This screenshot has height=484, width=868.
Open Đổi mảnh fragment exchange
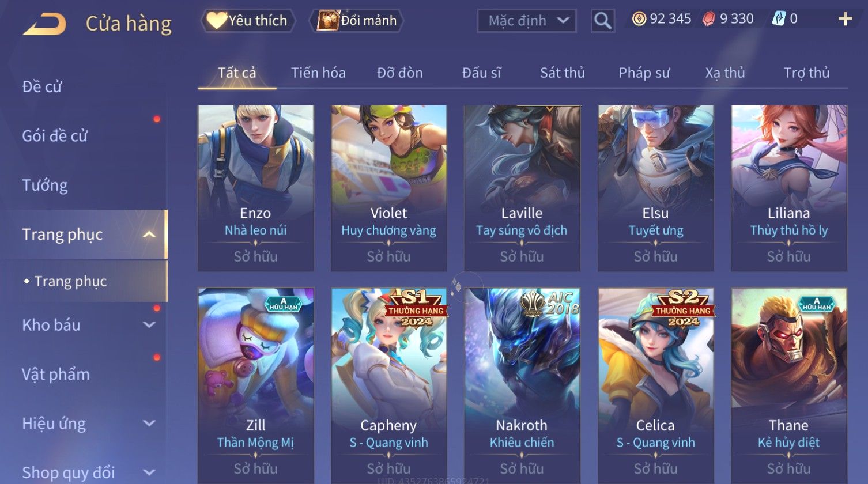[357, 21]
